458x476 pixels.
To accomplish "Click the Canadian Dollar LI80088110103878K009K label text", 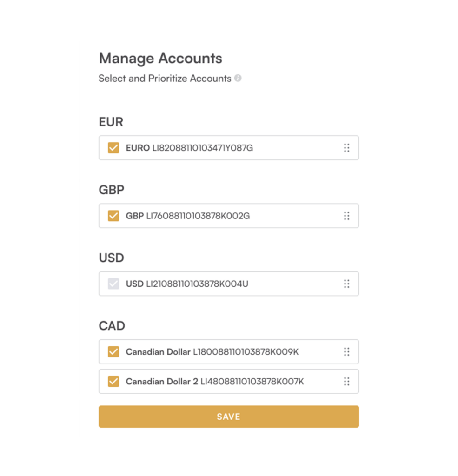I will click(x=212, y=352).
